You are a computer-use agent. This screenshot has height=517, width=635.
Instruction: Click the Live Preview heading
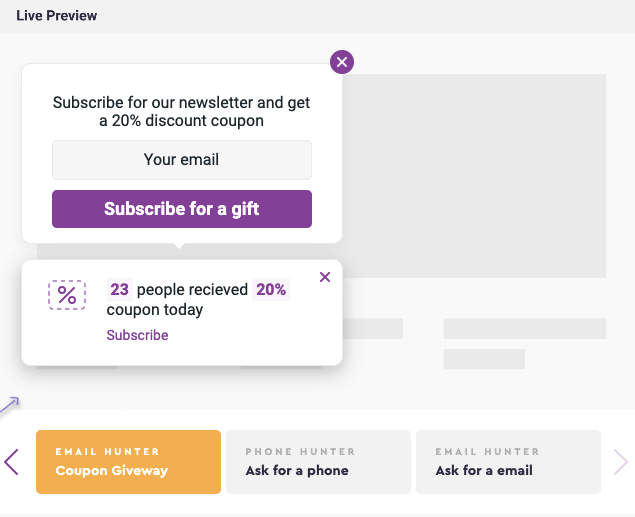click(57, 15)
